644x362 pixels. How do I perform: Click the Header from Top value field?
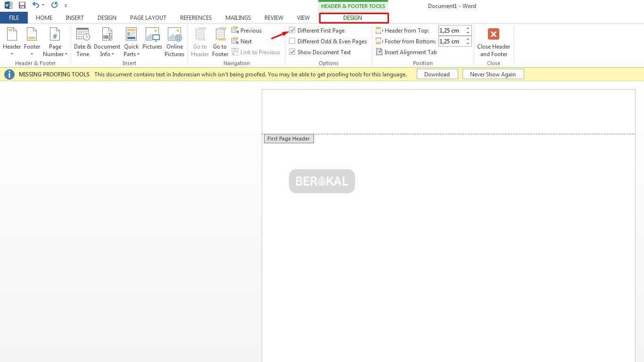click(x=451, y=30)
